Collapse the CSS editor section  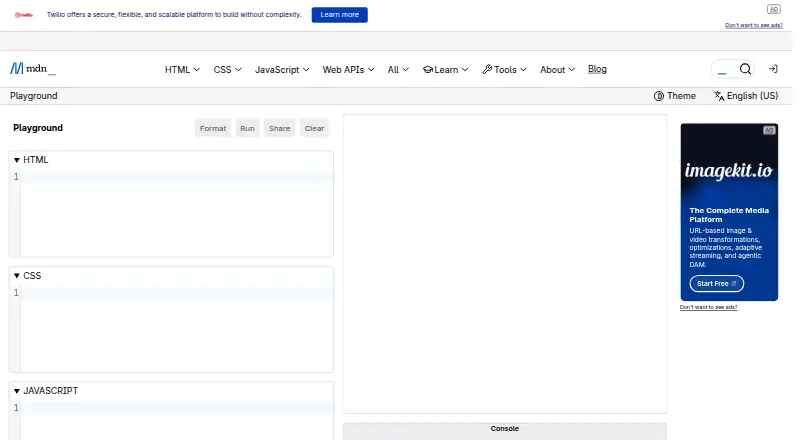28,276
